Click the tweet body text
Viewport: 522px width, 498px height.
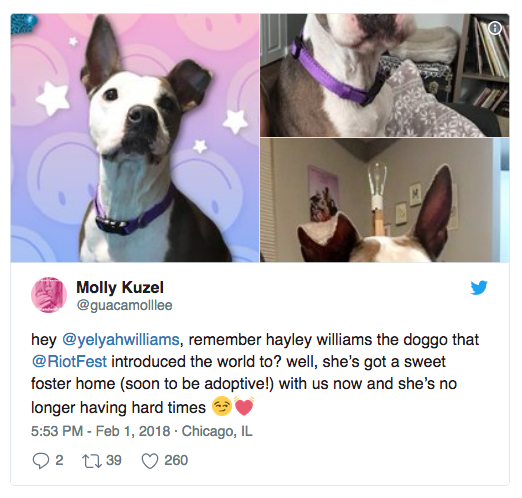point(255,374)
